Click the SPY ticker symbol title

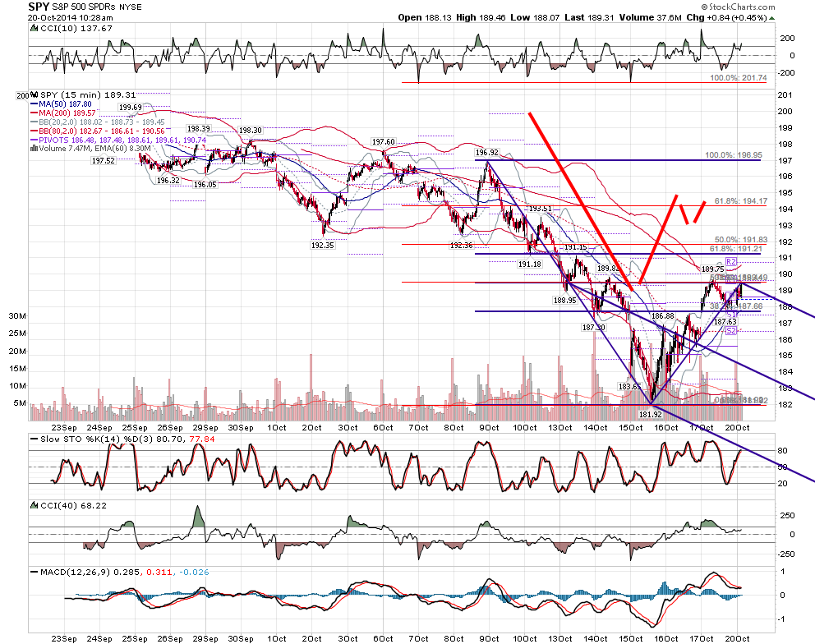coord(39,7)
